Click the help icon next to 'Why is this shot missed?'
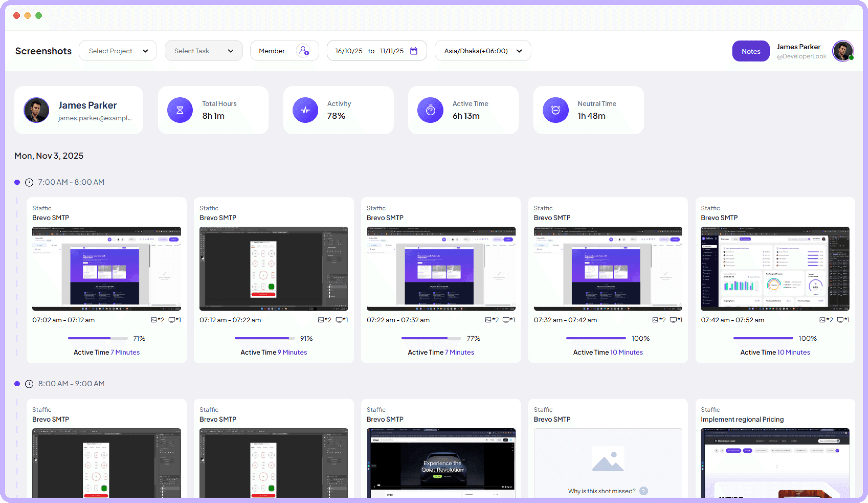The height and width of the screenshot is (503, 868). tap(644, 491)
